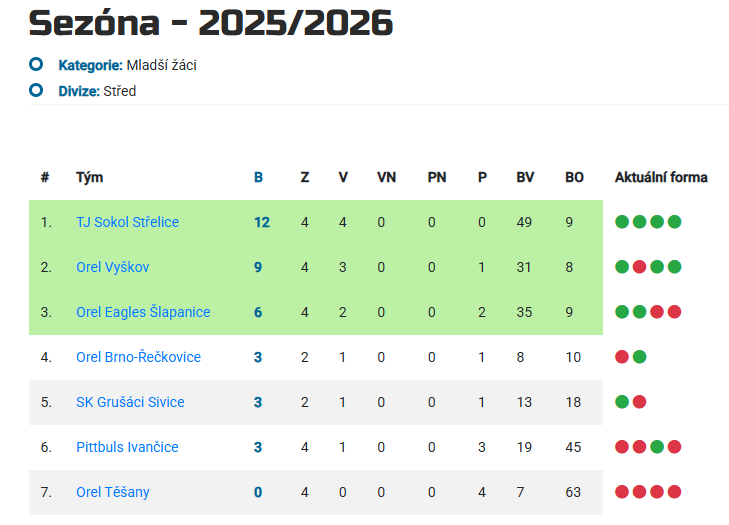This screenshot has height=525, width=729.
Task: Click TJ Sokol Střelice's 12 points value
Action: [262, 222]
